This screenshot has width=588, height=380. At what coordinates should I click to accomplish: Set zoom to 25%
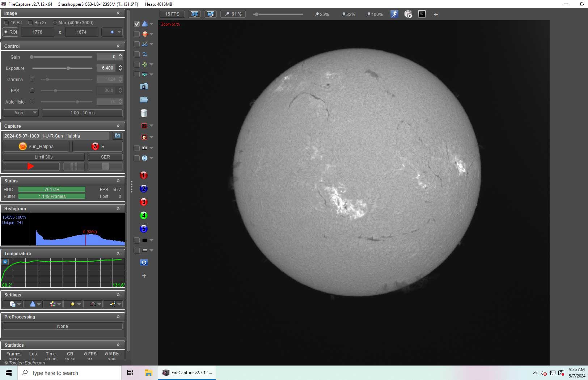pos(322,14)
